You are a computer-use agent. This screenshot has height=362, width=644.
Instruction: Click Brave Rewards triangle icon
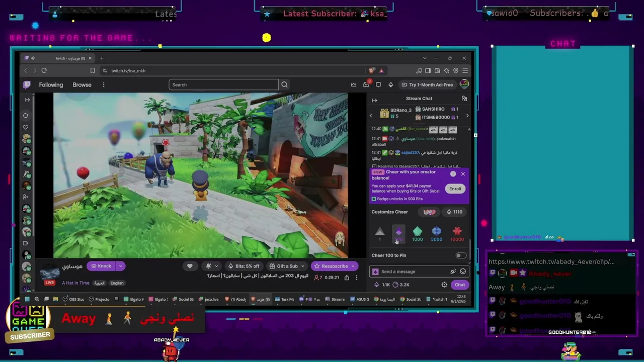[381, 71]
